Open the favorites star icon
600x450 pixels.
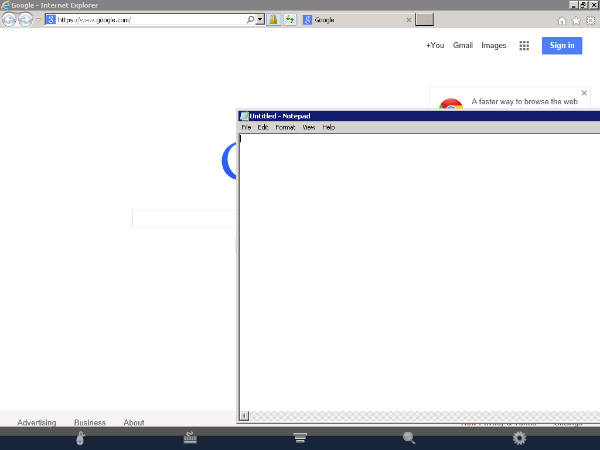[x=576, y=20]
